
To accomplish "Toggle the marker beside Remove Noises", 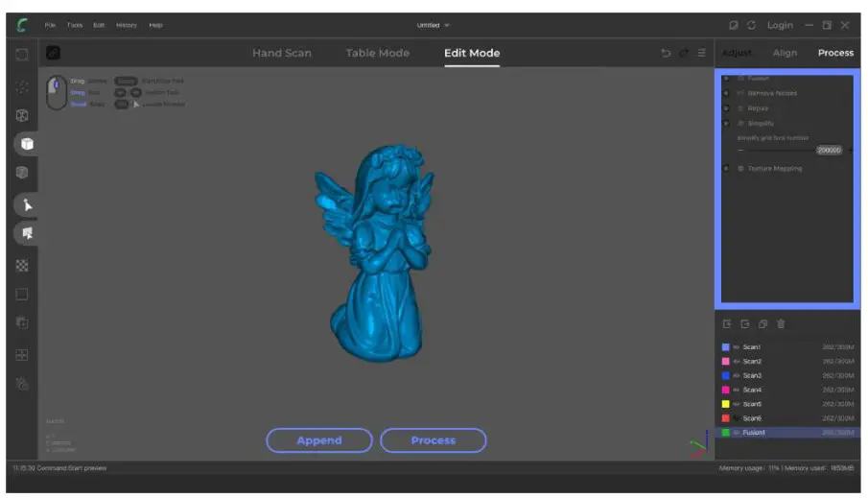I will pyautogui.click(x=726, y=93).
